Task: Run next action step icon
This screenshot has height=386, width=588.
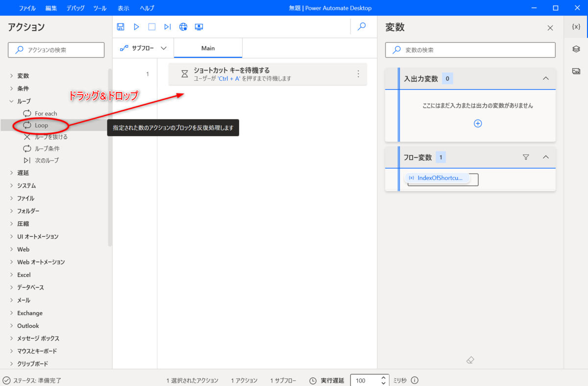Action: point(168,27)
